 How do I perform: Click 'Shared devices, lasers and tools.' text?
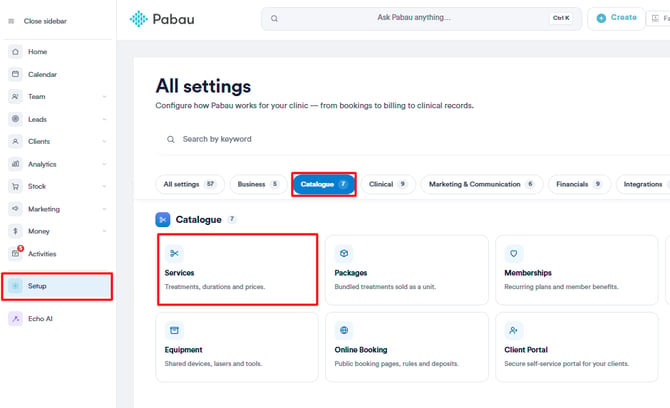(213, 364)
